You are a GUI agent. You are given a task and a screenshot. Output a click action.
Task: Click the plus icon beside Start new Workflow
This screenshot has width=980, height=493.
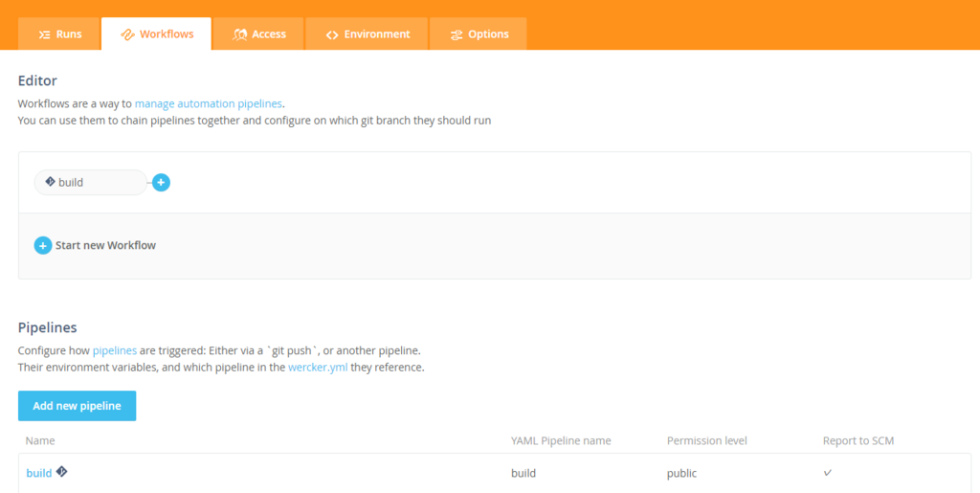pos(42,246)
